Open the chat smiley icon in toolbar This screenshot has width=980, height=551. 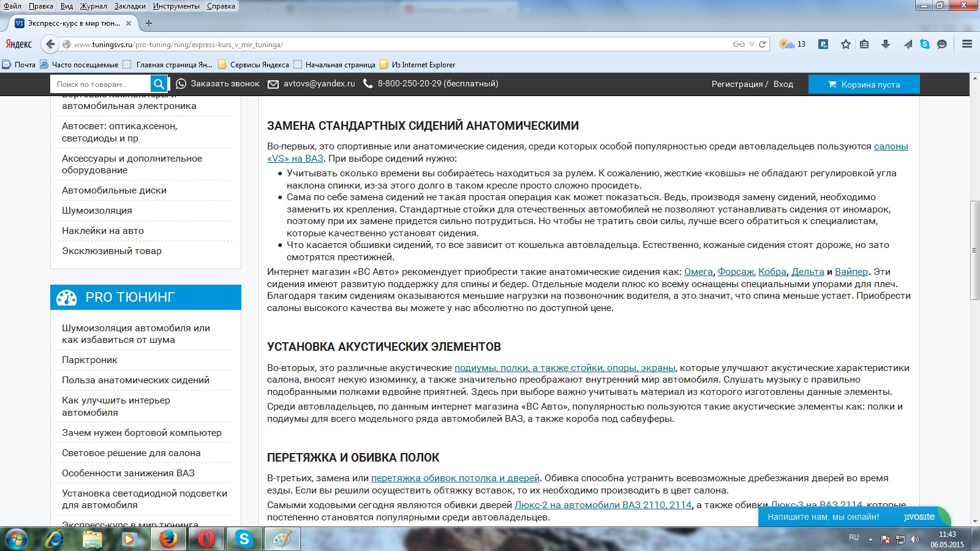point(942,44)
